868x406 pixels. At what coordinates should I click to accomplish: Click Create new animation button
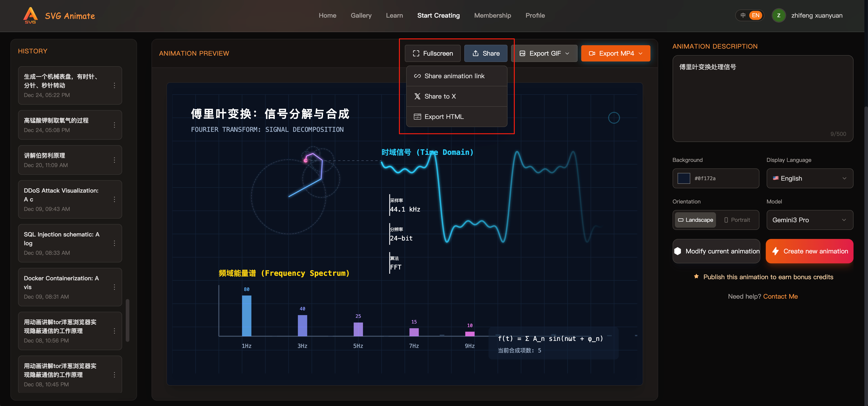[x=809, y=251]
